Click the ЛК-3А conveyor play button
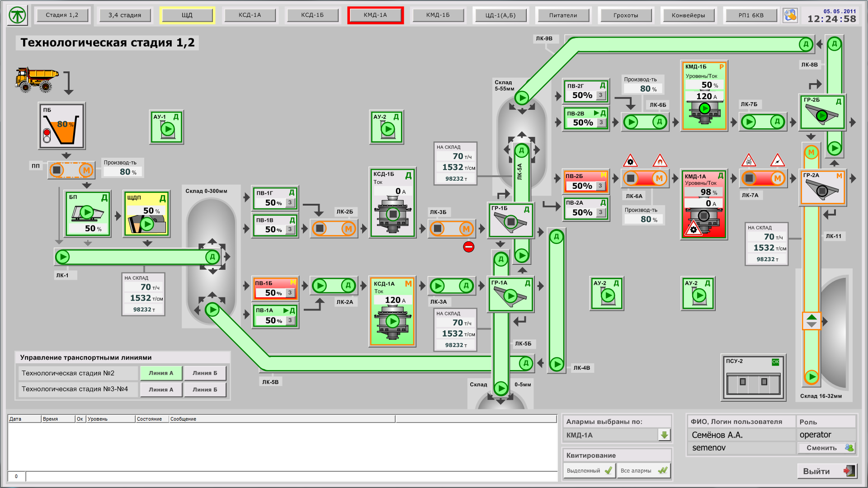Image resolution: width=868 pixels, height=488 pixels. [x=437, y=286]
